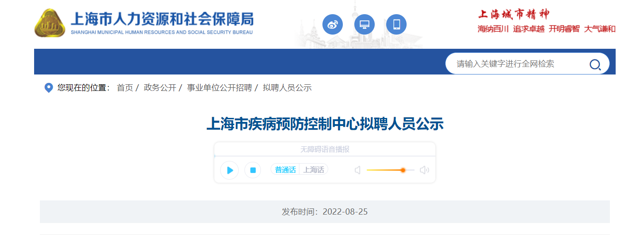Click the desktop monitor version icon
This screenshot has width=644, height=235.
pos(365,24)
